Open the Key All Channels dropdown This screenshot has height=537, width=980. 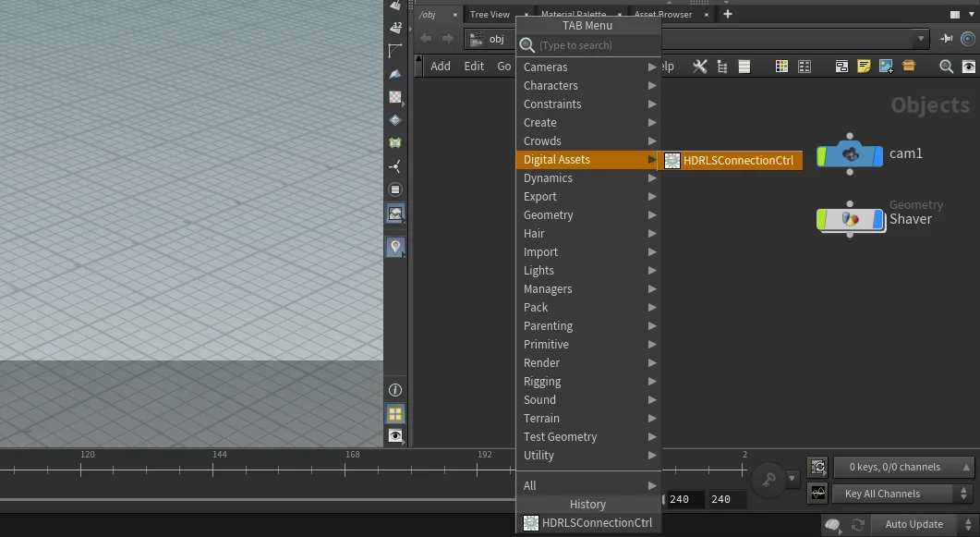(902, 494)
